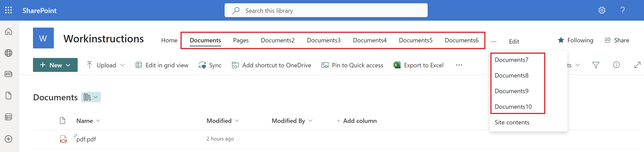
Task: Select Documents8 from the overflow menu
Action: pyautogui.click(x=511, y=76)
